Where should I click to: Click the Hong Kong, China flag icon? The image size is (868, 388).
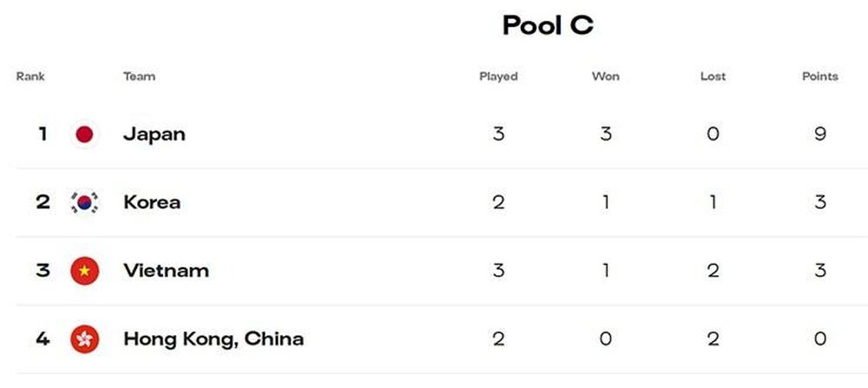click(85, 339)
